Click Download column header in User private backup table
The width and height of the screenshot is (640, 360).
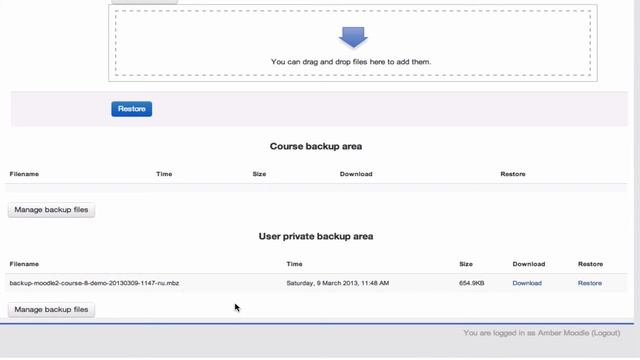click(529, 264)
